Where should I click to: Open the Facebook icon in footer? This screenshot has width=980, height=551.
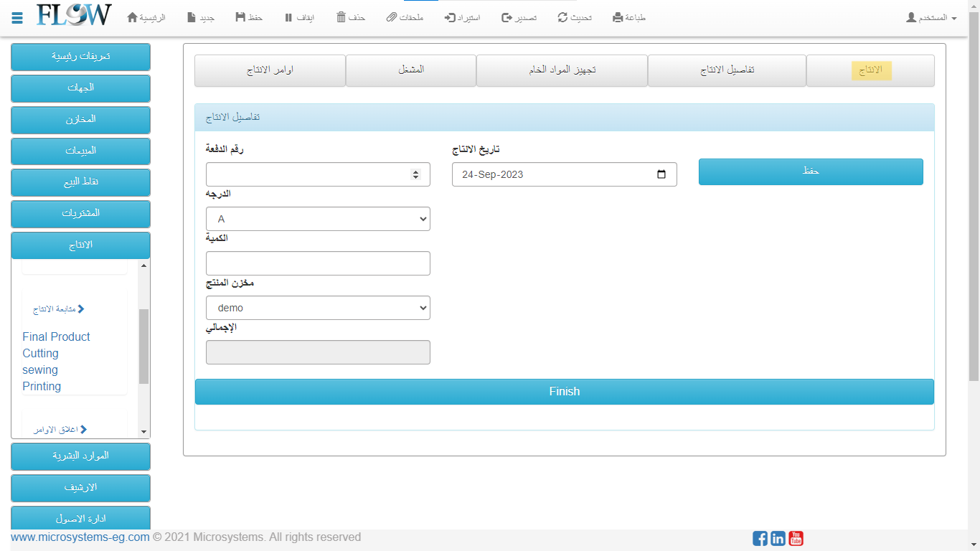click(760, 538)
